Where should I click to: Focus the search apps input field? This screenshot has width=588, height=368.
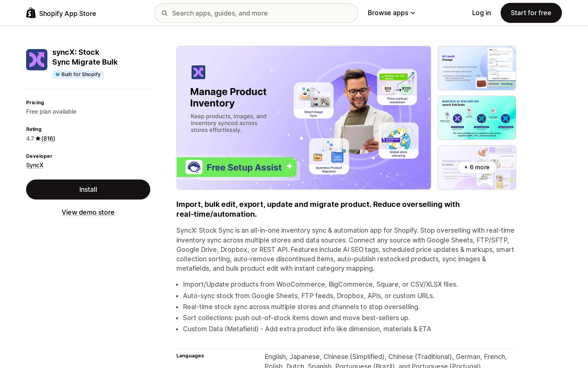(x=256, y=13)
